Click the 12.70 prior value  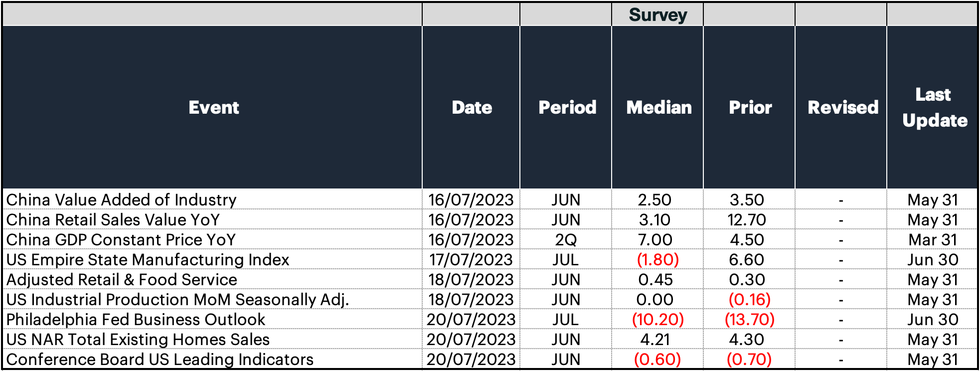click(x=747, y=220)
